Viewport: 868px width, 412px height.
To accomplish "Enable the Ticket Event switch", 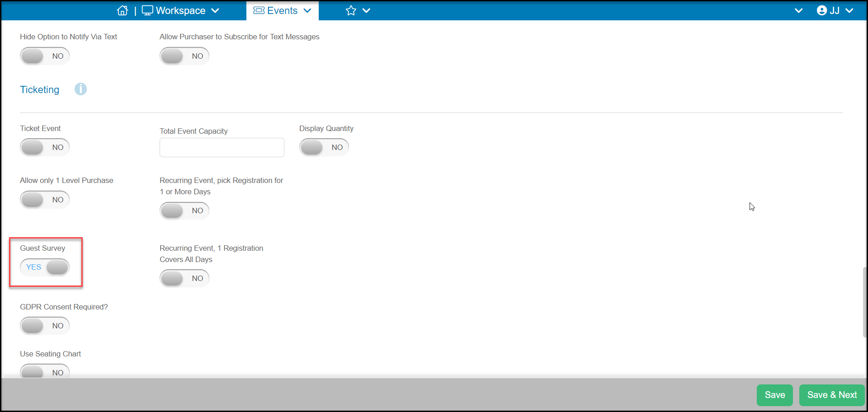I will (45, 147).
